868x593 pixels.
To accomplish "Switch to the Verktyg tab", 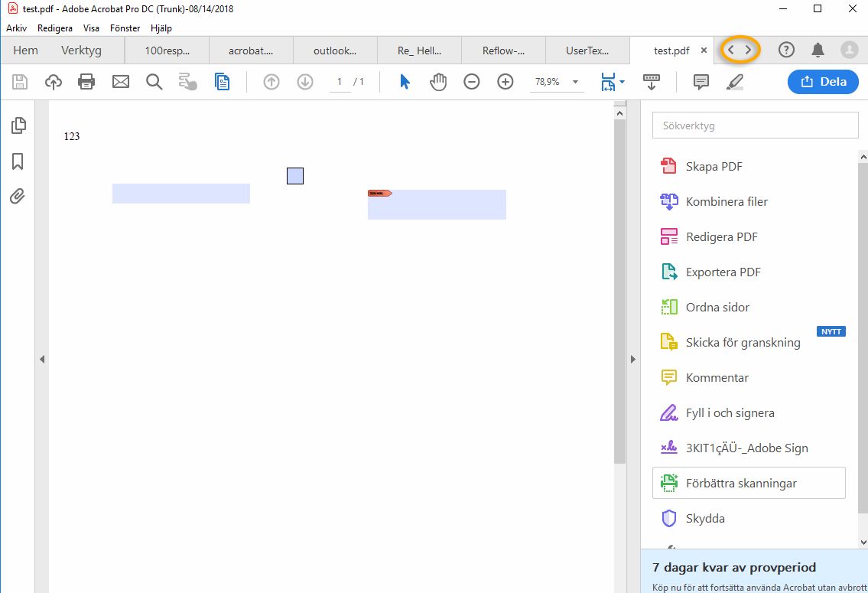I will [x=81, y=51].
